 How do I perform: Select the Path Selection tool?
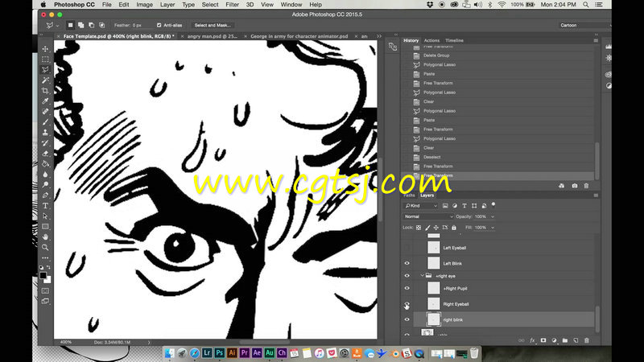point(45,216)
